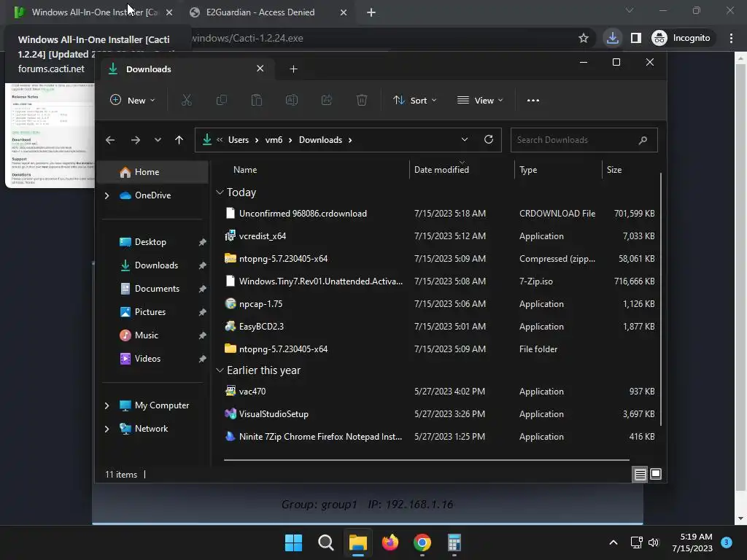Open a new Chrome tab
Screen dimensions: 747x560
pyautogui.click(x=371, y=12)
